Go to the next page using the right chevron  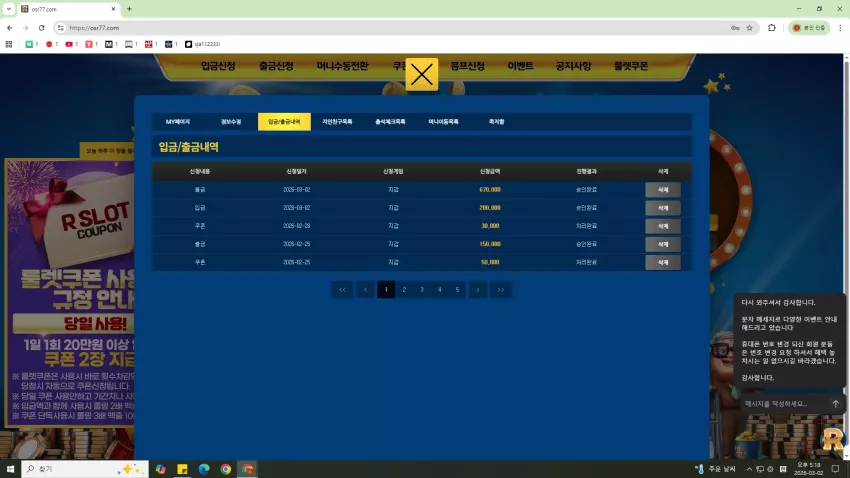(478, 289)
